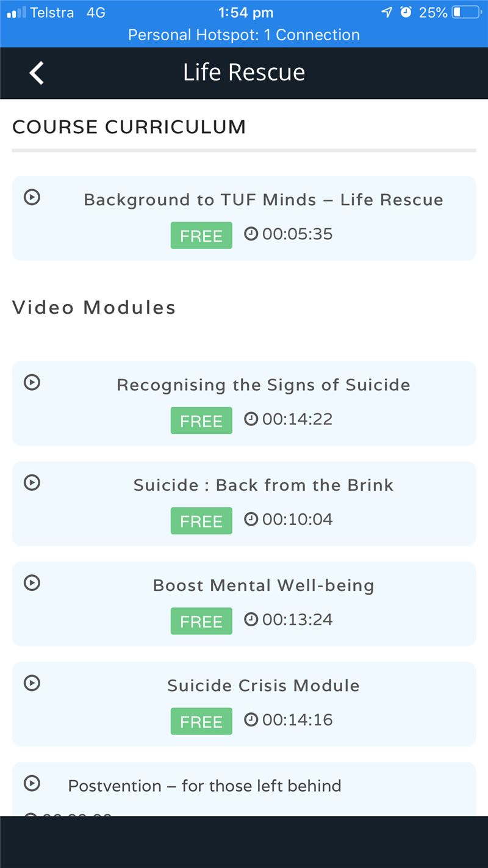Tap play icon for Postvention module
The image size is (488, 868).
click(32, 783)
